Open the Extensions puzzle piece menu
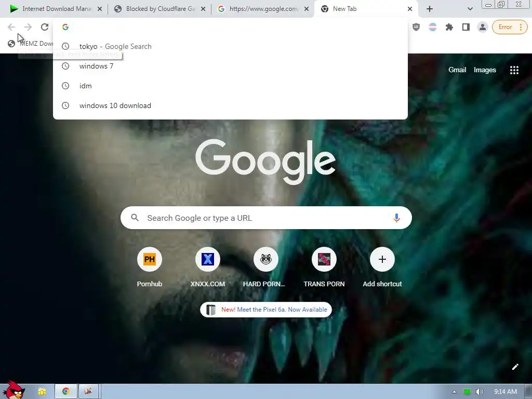The image size is (532, 399). tap(449, 27)
